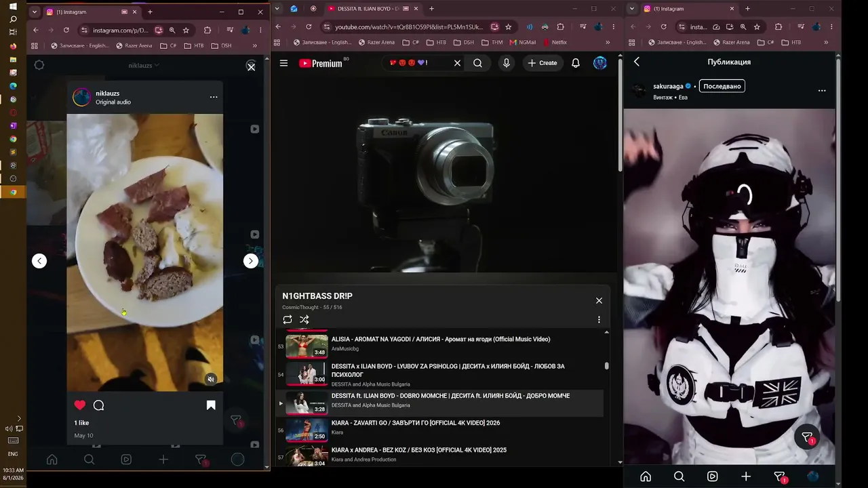
Task: Open the more options menu on niklauzs post
Action: tap(214, 97)
